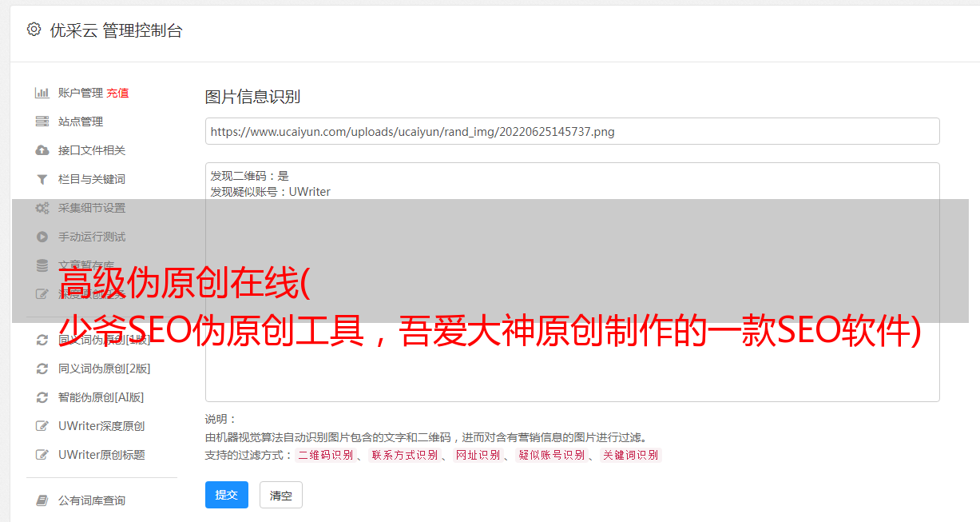This screenshot has height=522, width=980.
Task: Click the 优采云 管理控制台 title
Action: tap(116, 30)
